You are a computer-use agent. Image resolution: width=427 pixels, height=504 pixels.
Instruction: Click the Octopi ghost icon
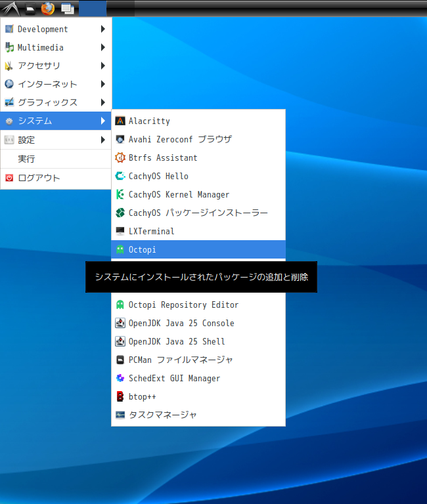point(120,249)
